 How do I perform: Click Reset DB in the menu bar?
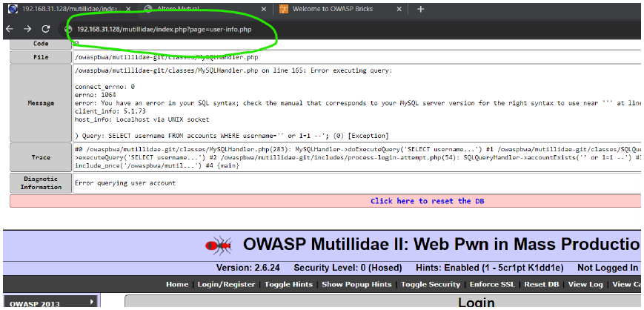[x=543, y=285]
